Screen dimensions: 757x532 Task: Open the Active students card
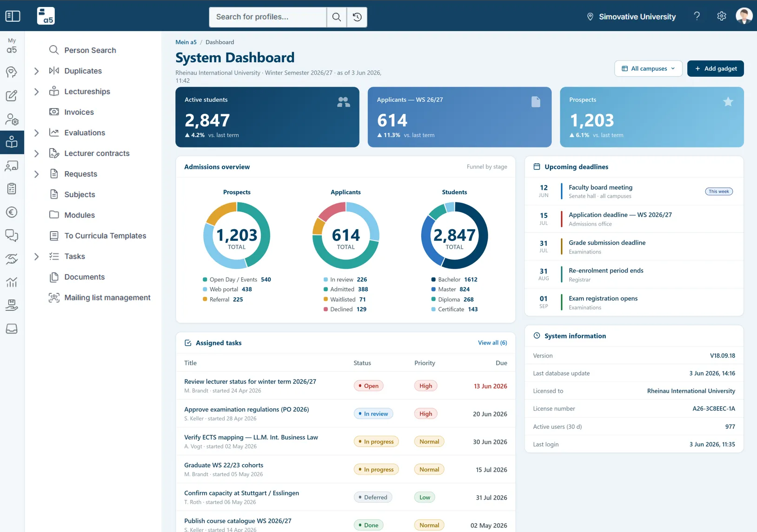[267, 117]
